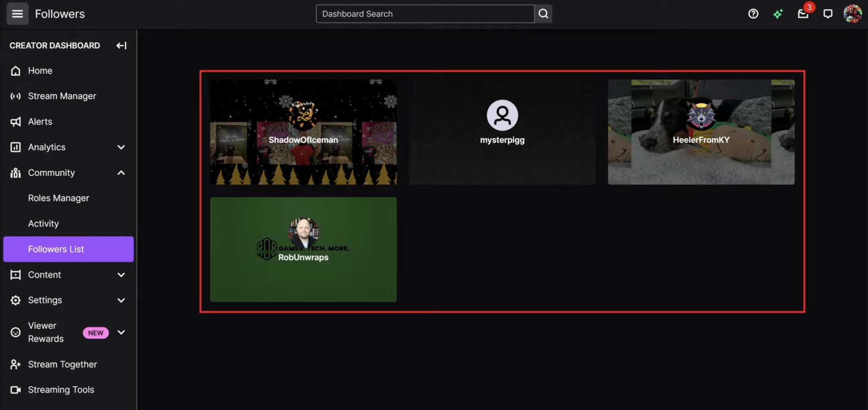Open Stream Together from the sidebar
This screenshot has height=410, width=868.
[x=68, y=364]
